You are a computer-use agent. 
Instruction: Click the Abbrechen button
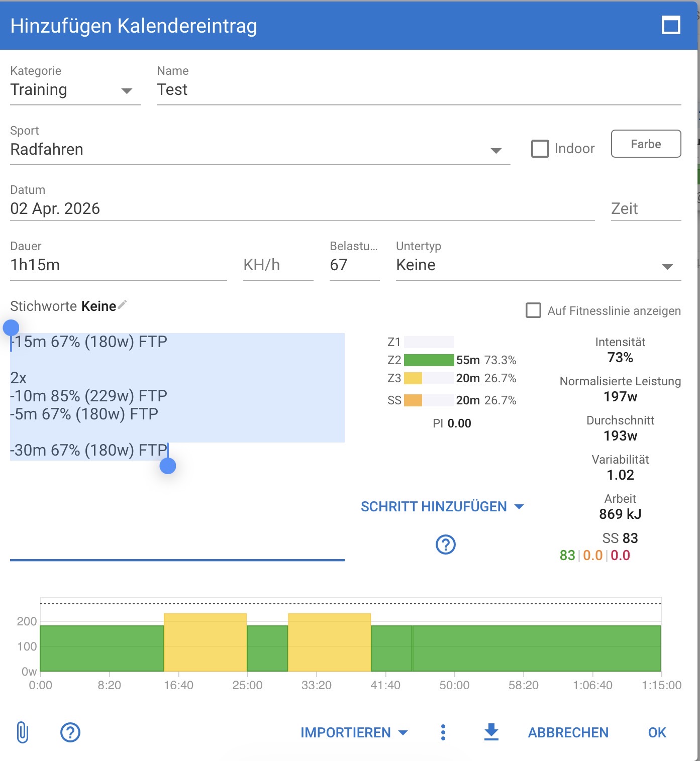pos(568,732)
